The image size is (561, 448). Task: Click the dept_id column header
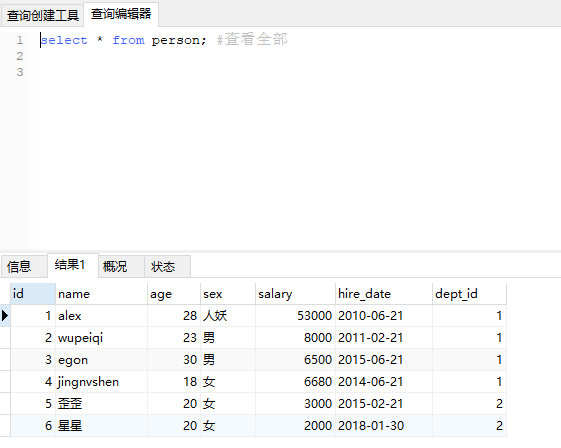click(x=469, y=294)
